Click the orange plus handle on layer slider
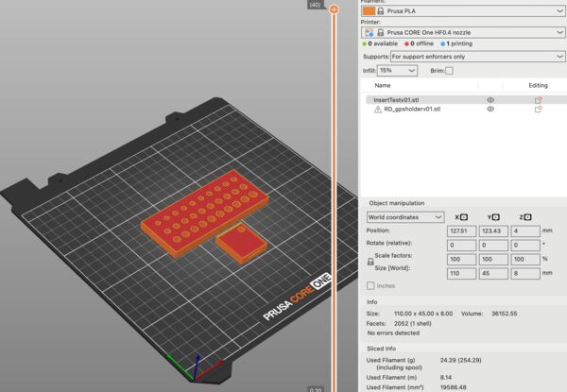Screen dimensions: 567x392 [335, 9]
